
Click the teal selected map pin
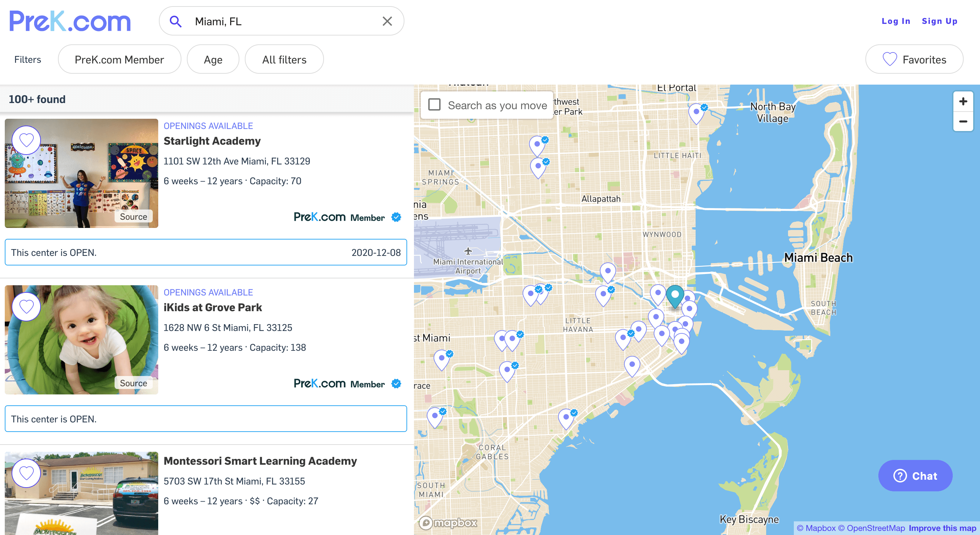tap(675, 295)
